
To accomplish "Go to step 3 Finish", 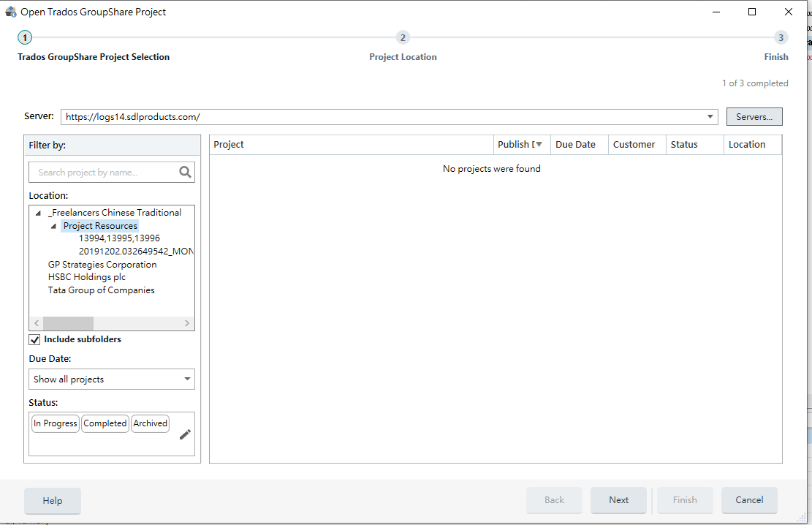I will tap(781, 37).
